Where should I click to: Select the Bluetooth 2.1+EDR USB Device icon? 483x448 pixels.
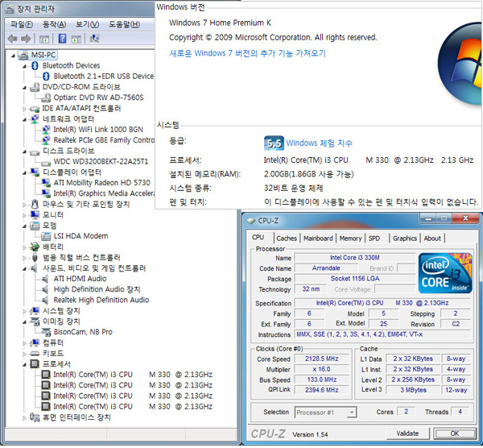(x=46, y=77)
